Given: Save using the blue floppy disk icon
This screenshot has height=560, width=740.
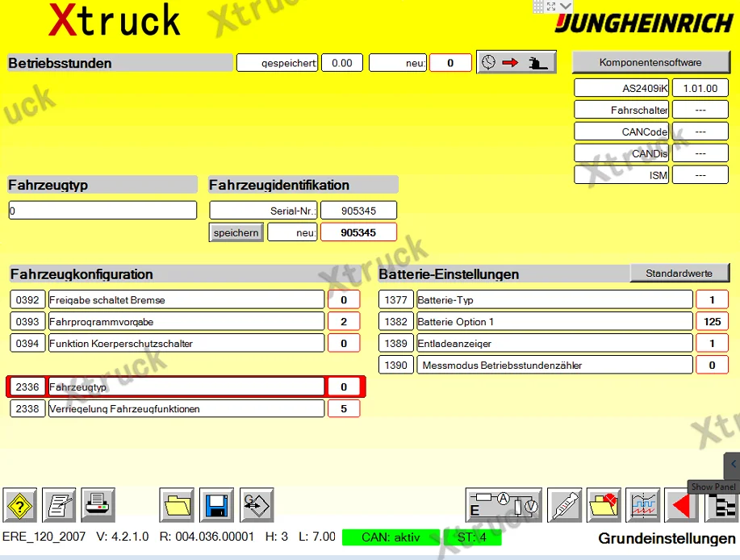Looking at the screenshot, I should tap(216, 506).
